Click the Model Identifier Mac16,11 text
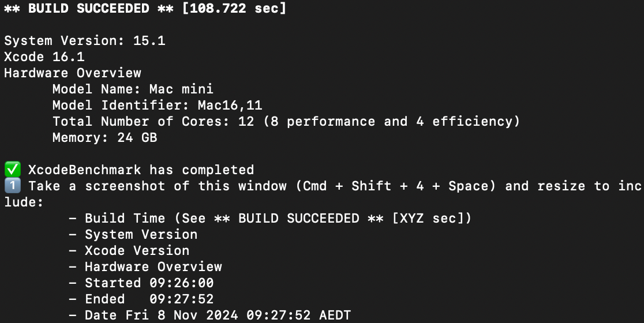This screenshot has height=323, width=644. [x=157, y=106]
